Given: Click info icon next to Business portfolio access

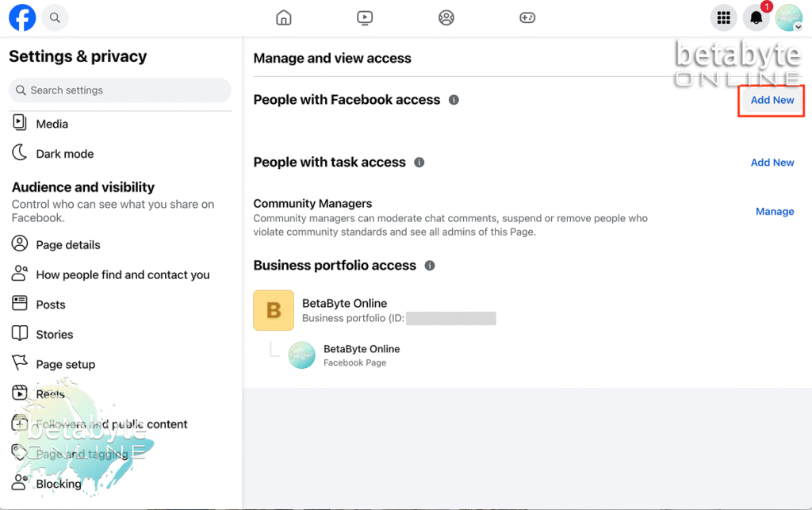Looking at the screenshot, I should pos(430,266).
